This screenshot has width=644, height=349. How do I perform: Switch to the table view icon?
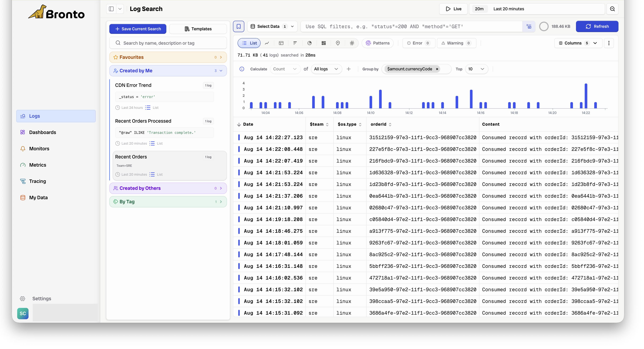coord(281,43)
